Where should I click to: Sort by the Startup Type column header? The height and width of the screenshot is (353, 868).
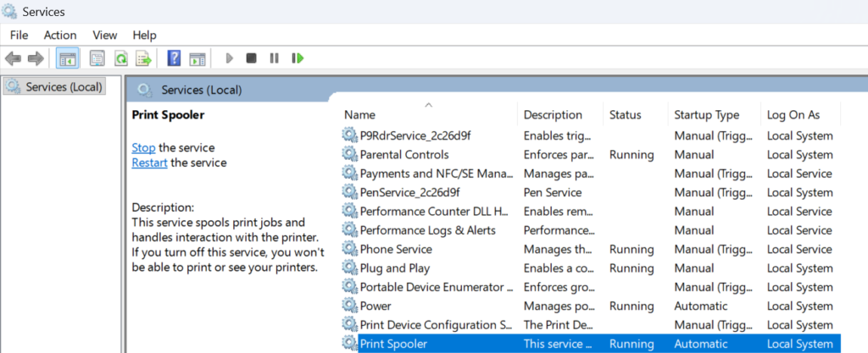tap(714, 115)
